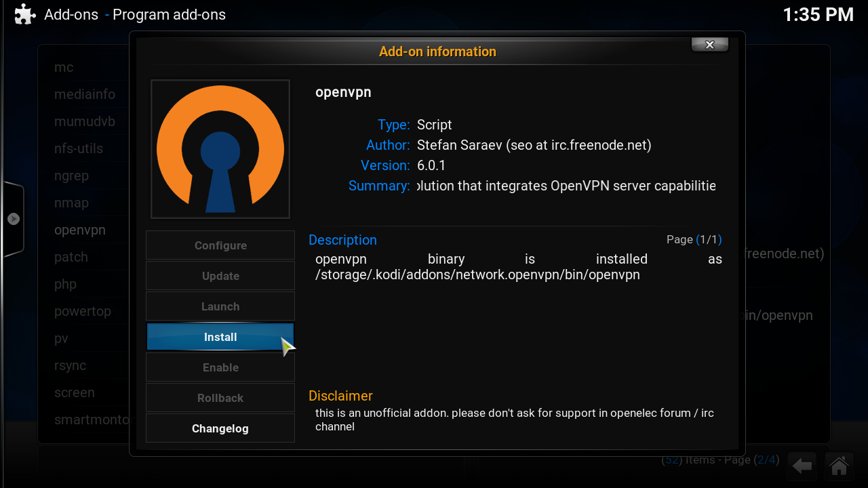The image size is (868, 488).
Task: Select mediainfo in the add-on list
Action: tap(85, 94)
